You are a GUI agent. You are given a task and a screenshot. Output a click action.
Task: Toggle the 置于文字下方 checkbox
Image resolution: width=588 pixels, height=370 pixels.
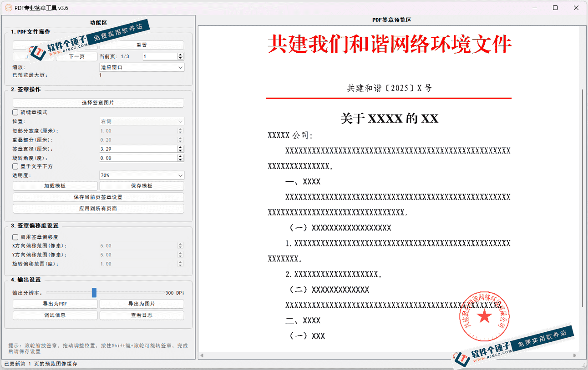tap(15, 166)
